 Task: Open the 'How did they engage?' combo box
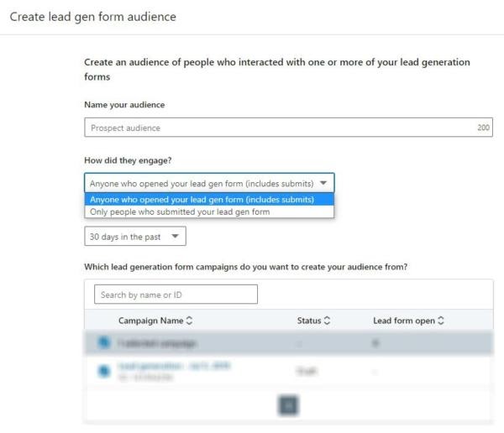(x=209, y=183)
